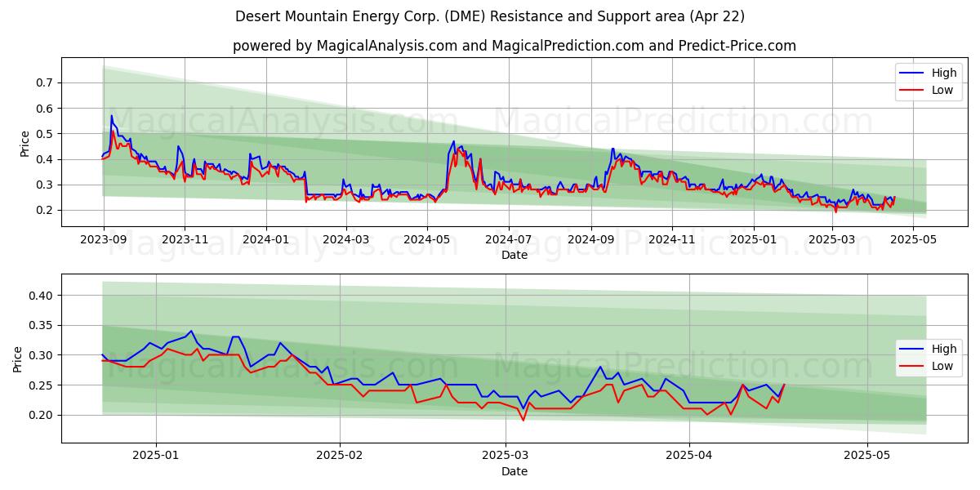Image resolution: width=980 pixels, height=490 pixels.
Task: Click the '2025-03' date tick on lower chart
Action: (506, 457)
